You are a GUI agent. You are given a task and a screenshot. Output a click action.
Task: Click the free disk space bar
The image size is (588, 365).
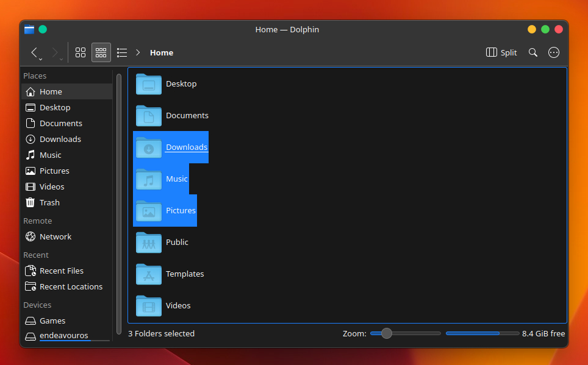click(x=482, y=333)
